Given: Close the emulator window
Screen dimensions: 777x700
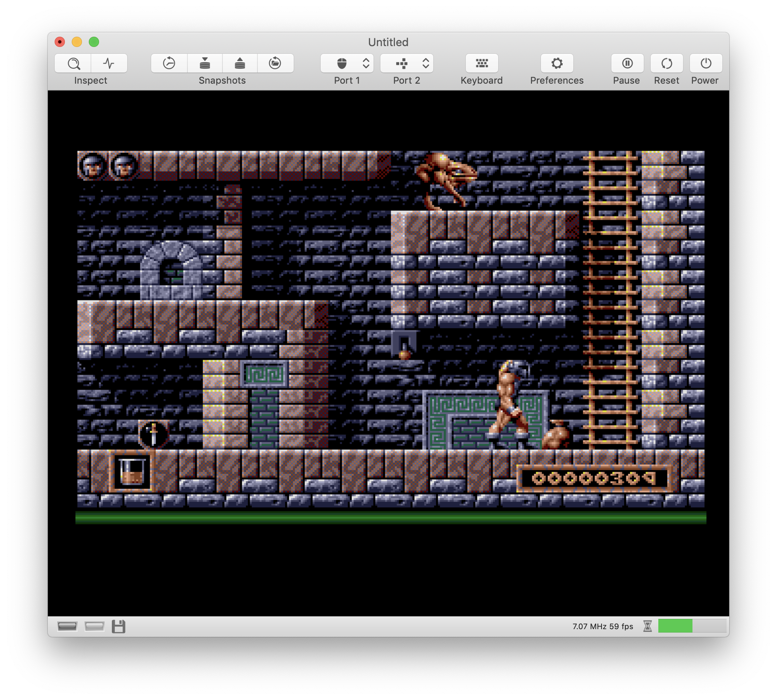Looking at the screenshot, I should (60, 42).
